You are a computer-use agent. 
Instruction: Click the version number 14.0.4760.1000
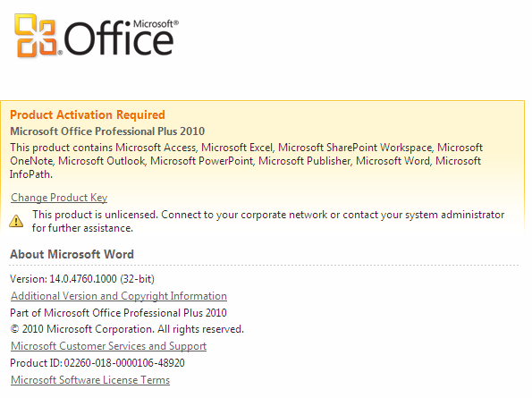click(83, 279)
